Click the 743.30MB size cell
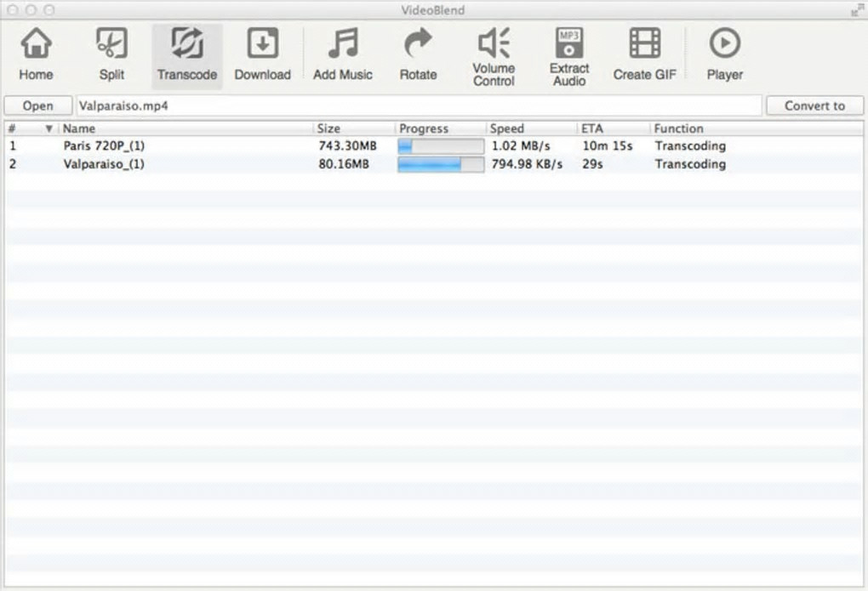Viewport: 868px width, 591px height. (x=347, y=146)
